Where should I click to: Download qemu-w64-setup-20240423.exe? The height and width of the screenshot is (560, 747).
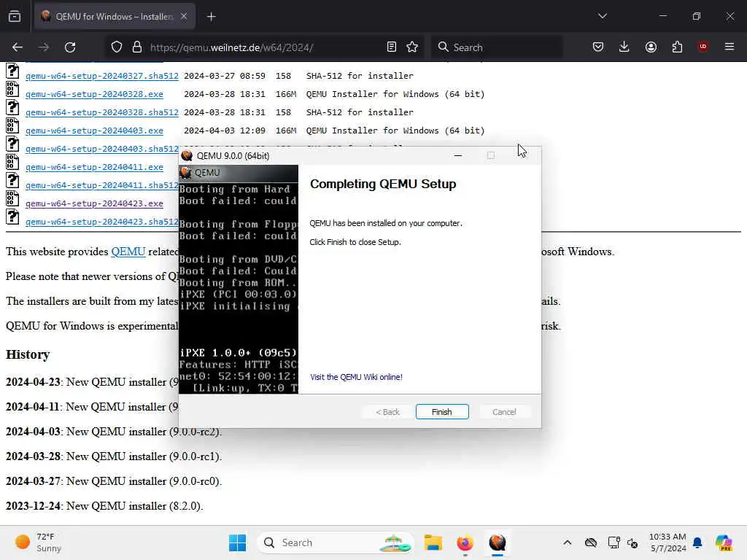click(94, 204)
